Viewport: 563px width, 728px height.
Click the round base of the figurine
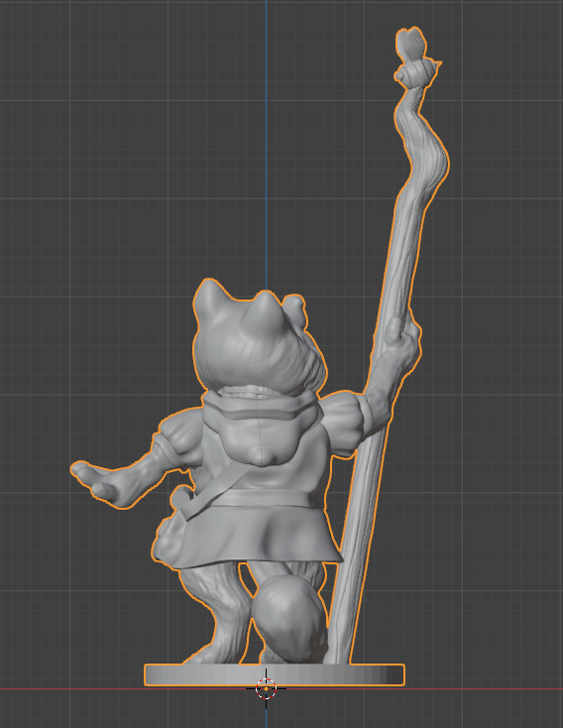pos(275,674)
